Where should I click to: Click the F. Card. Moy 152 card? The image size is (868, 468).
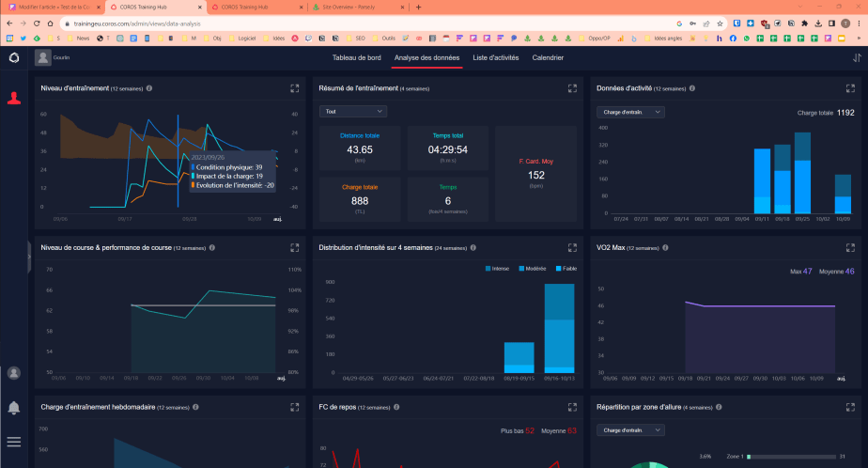point(535,174)
